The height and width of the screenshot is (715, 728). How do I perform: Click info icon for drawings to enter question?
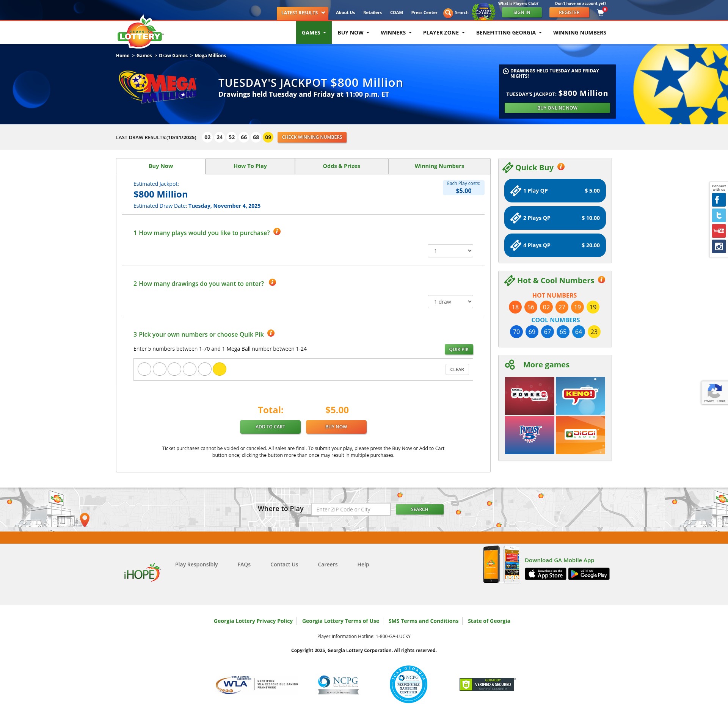(272, 282)
